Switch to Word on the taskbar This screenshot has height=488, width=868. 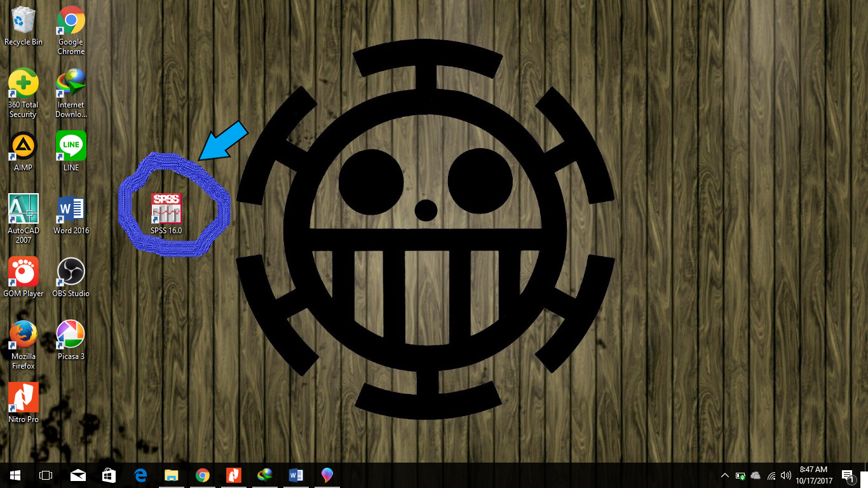click(296, 475)
